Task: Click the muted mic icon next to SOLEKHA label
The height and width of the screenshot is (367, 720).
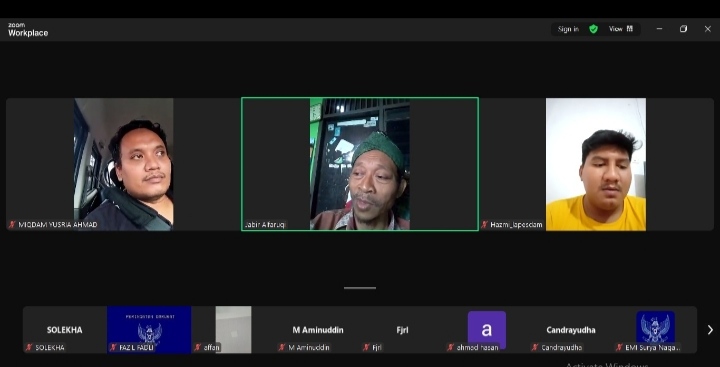Action: tap(29, 347)
